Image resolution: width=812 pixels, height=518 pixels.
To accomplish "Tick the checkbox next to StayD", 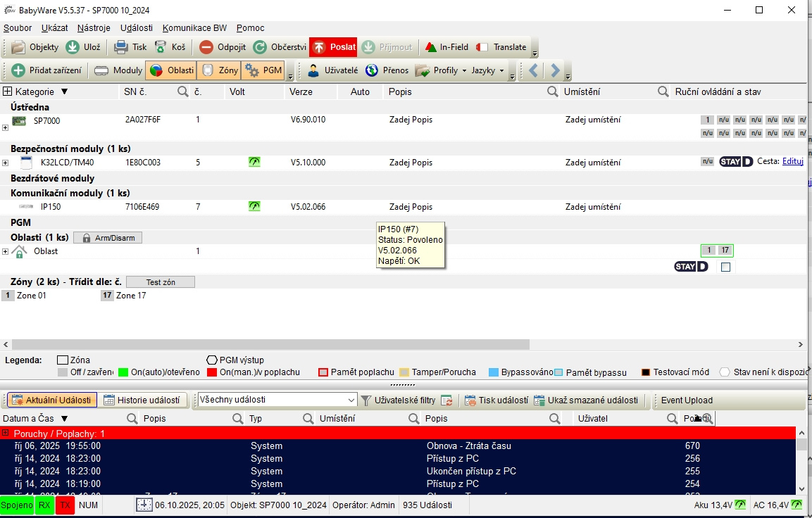I will [726, 267].
